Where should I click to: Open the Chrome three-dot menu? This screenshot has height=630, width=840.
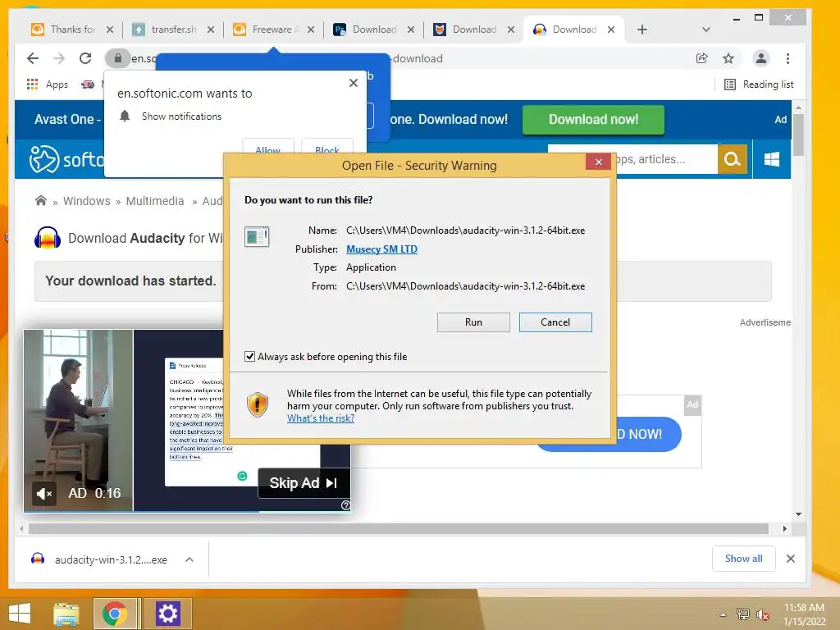click(787, 58)
